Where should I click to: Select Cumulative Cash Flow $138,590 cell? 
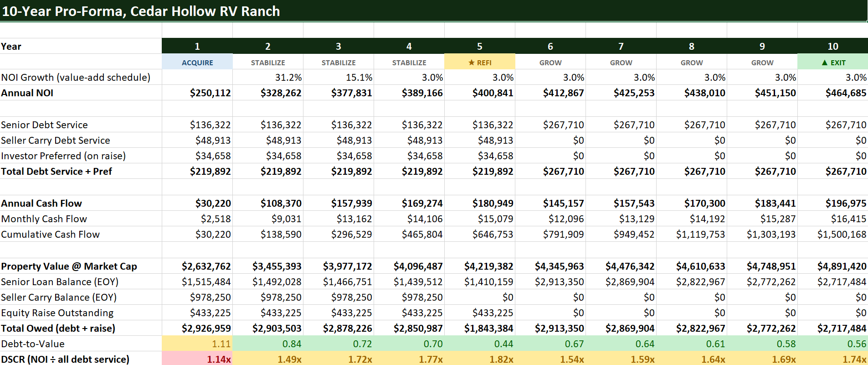[x=268, y=235]
